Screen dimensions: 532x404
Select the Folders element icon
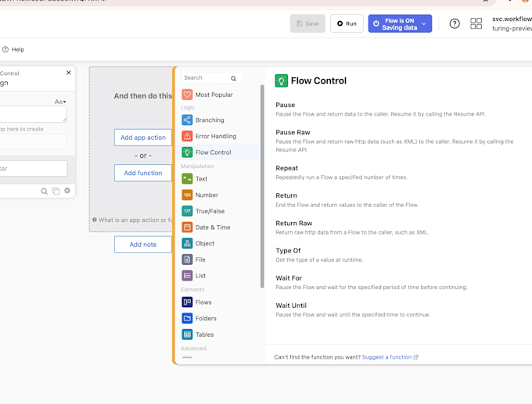pyautogui.click(x=187, y=318)
